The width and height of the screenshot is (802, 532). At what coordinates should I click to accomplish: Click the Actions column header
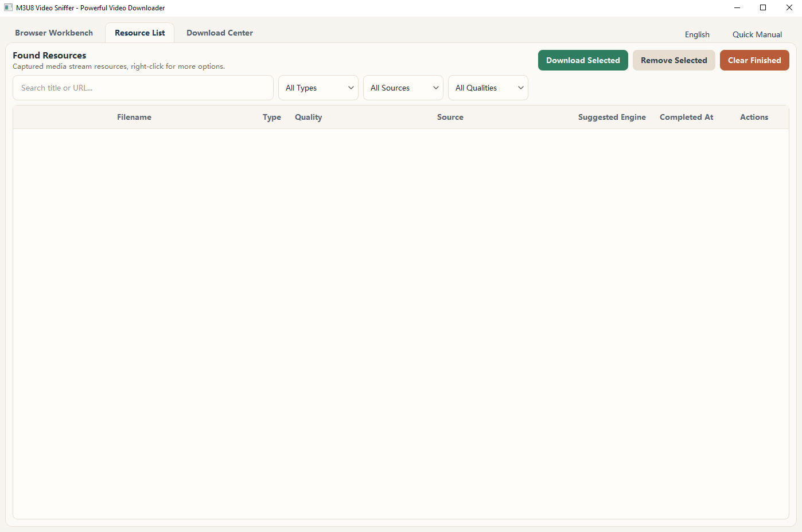754,117
